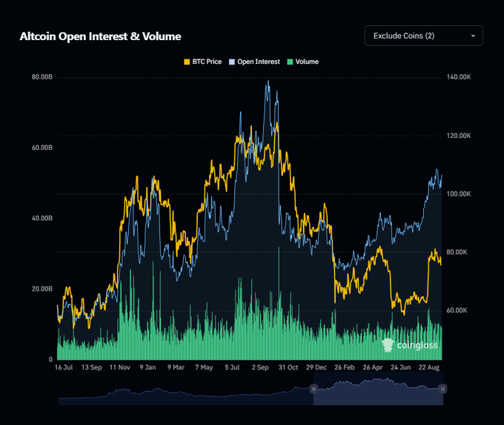This screenshot has width=504, height=425.
Task: Click the 140.00K right axis label
Action: tap(459, 77)
